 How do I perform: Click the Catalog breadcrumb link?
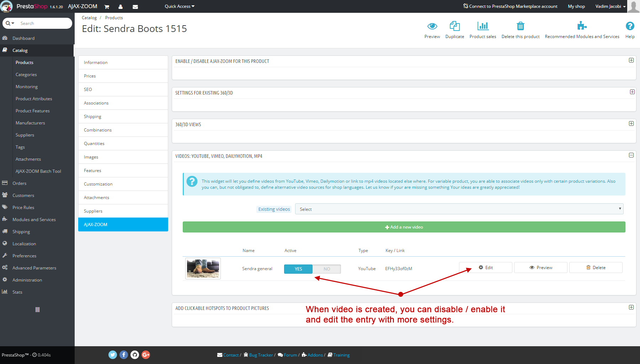89,18
